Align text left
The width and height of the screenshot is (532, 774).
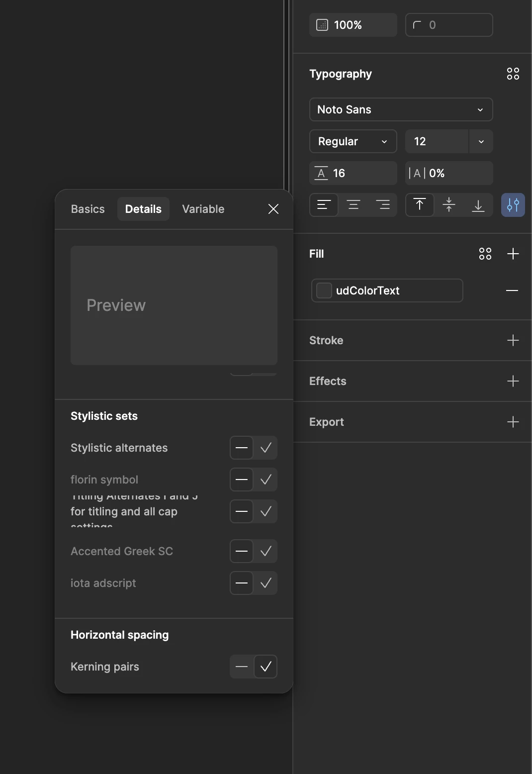324,205
